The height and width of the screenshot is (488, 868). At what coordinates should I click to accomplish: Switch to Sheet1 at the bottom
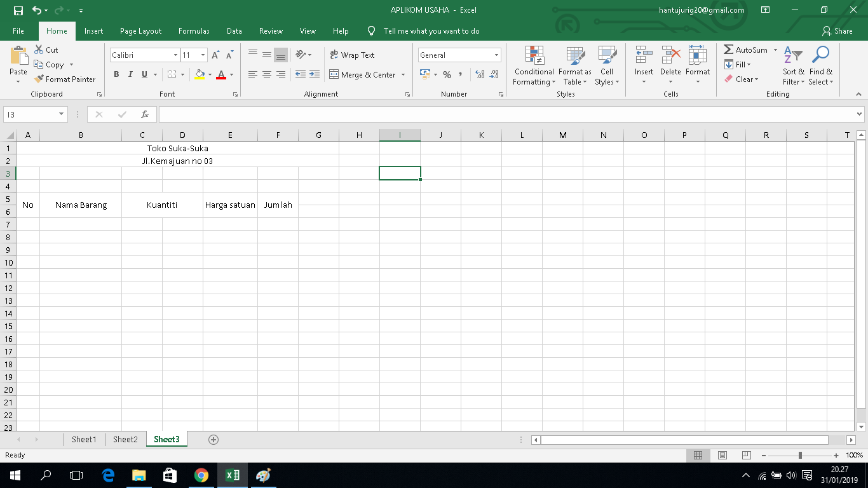click(x=83, y=439)
